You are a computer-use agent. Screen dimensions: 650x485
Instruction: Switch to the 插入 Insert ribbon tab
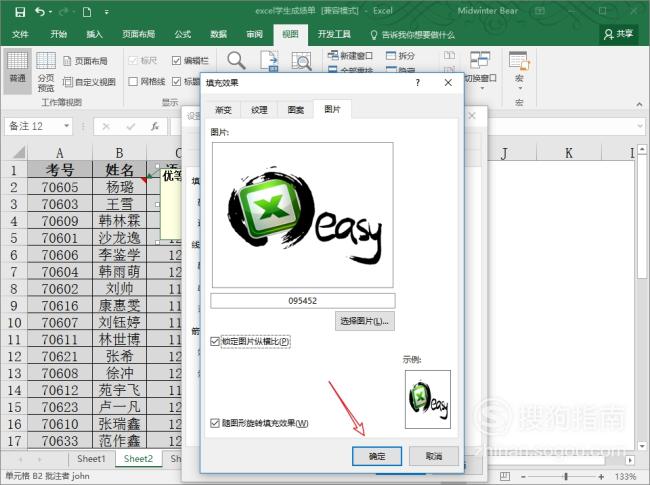point(94,34)
